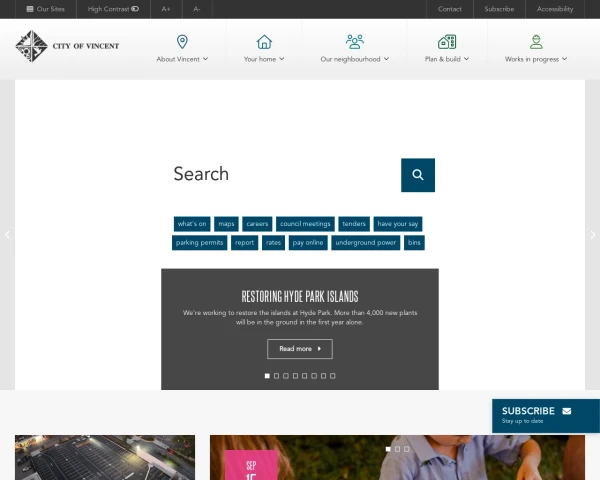Click the Restoring Hyde Park Islands heading
The height and width of the screenshot is (480, 600).
click(x=300, y=296)
